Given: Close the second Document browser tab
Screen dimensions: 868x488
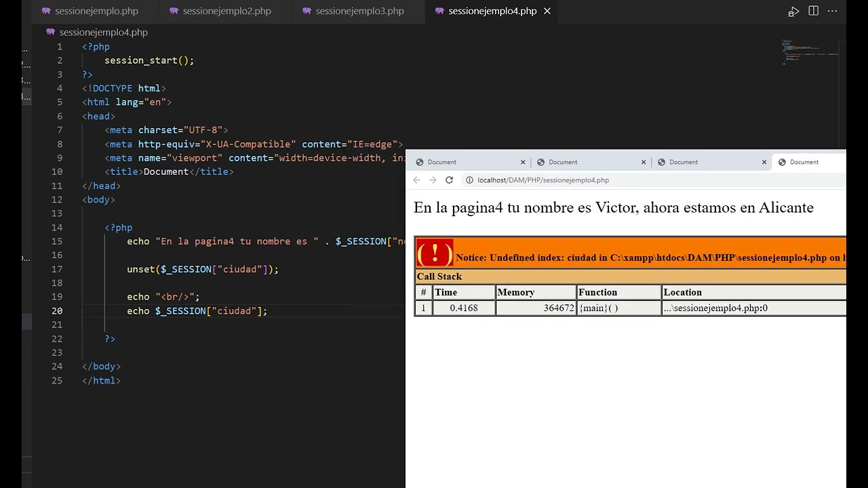Looking at the screenshot, I should point(644,162).
